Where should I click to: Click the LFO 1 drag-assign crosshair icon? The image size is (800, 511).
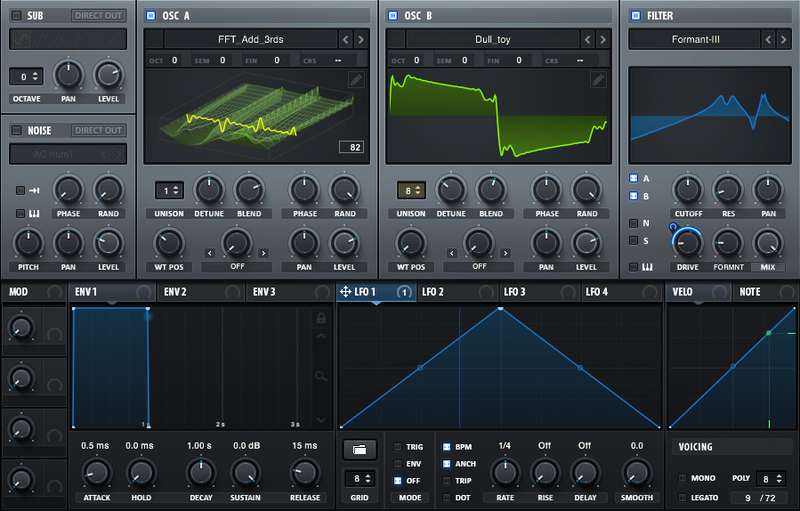coord(346,292)
